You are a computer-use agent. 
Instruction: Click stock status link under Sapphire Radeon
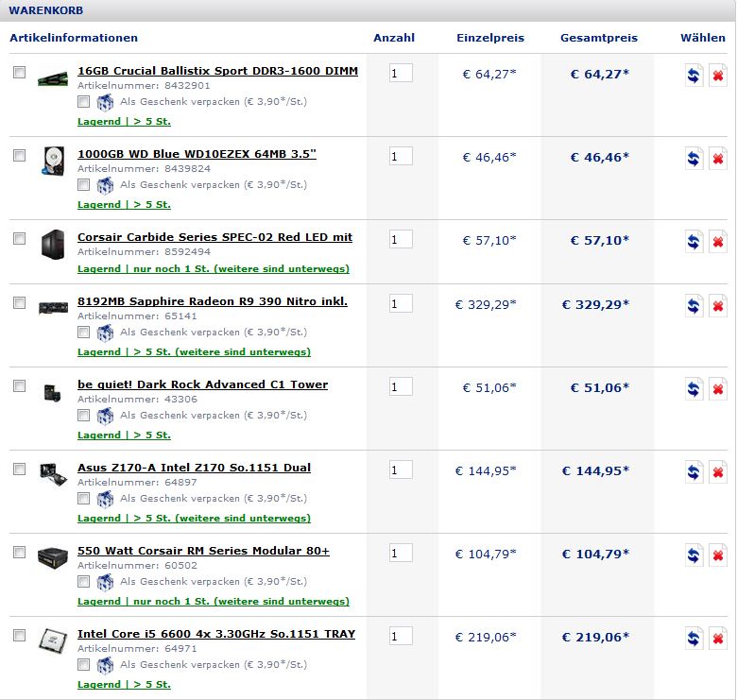194,352
